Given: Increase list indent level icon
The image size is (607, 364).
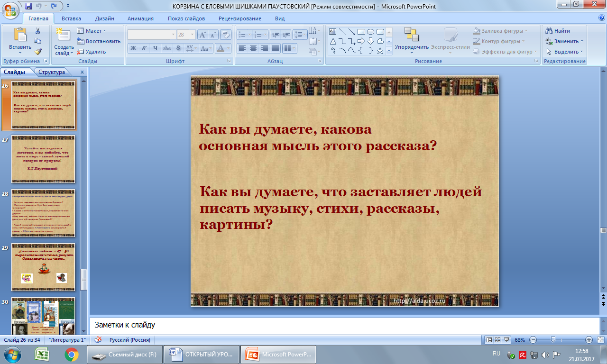Looking at the screenshot, I should (285, 35).
